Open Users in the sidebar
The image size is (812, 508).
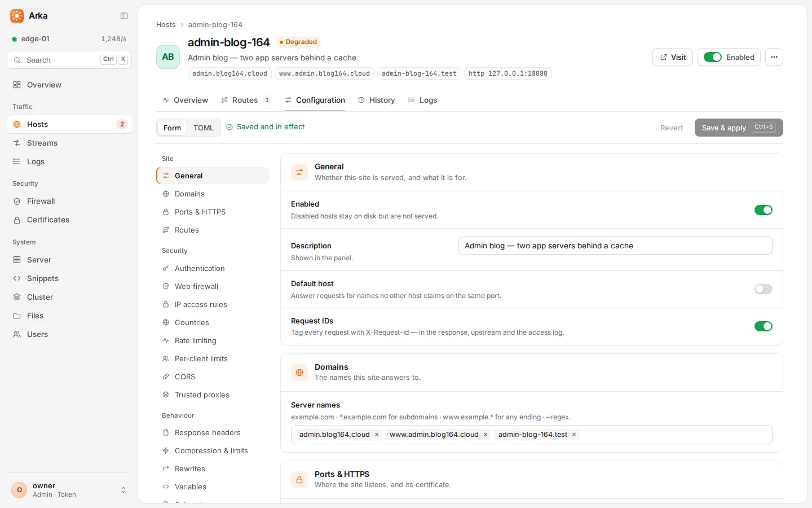69,334
